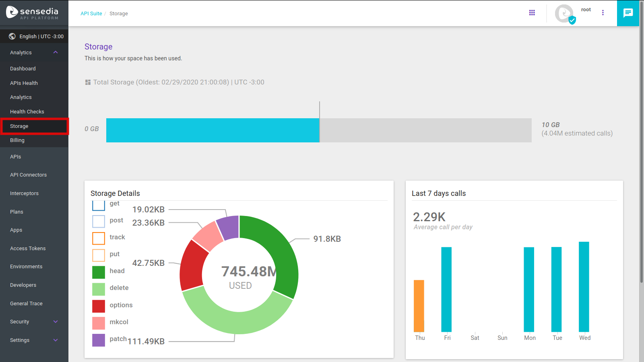
Task: Open the apps grid launcher icon
Action: click(532, 12)
